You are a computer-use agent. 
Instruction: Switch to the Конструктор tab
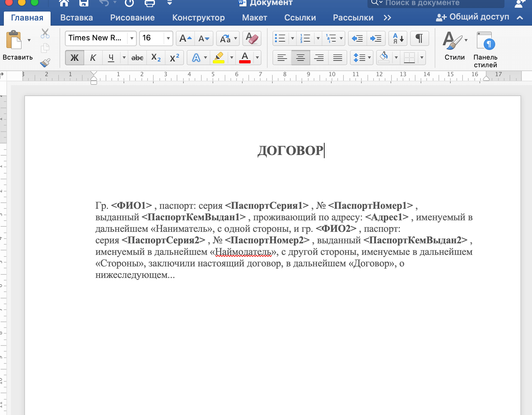(198, 18)
